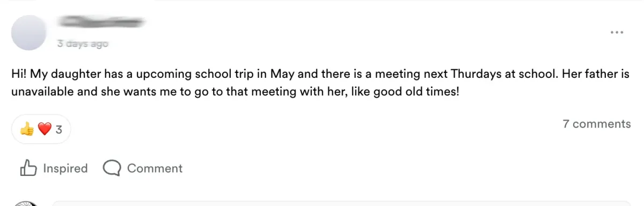Open the '7 comments' link
This screenshot has height=206, width=644.
click(596, 124)
